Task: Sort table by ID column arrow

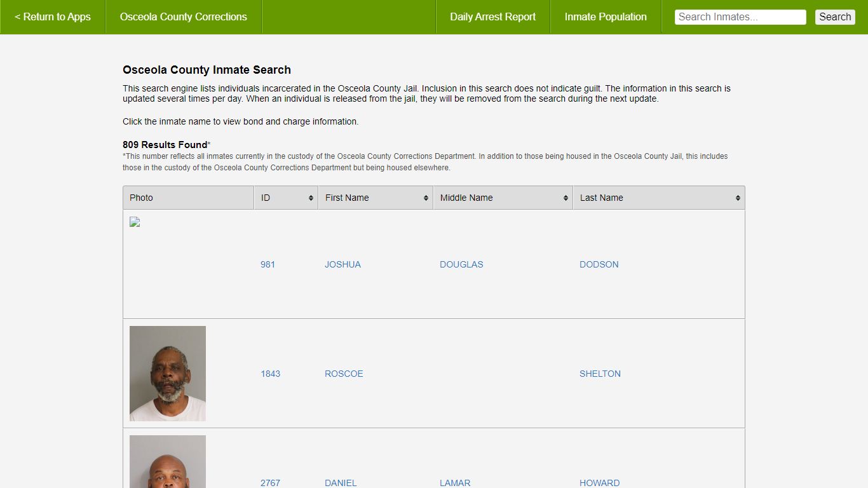Action: click(x=311, y=198)
